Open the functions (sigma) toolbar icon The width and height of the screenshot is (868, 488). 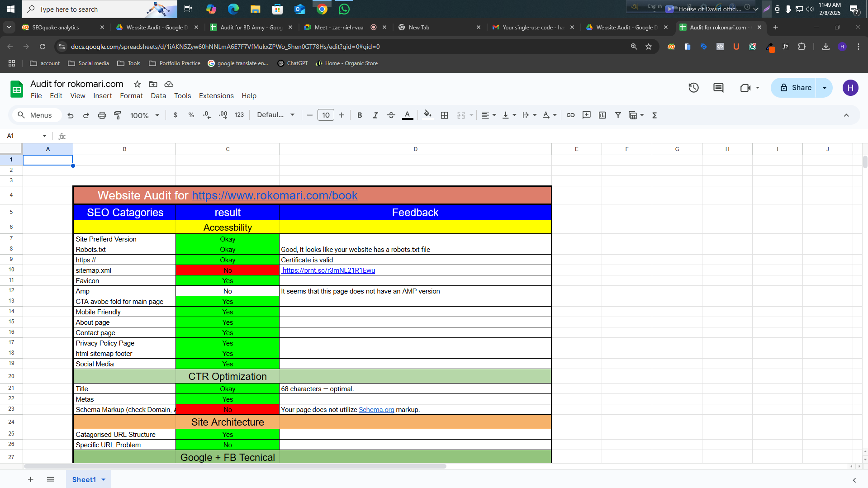[655, 115]
